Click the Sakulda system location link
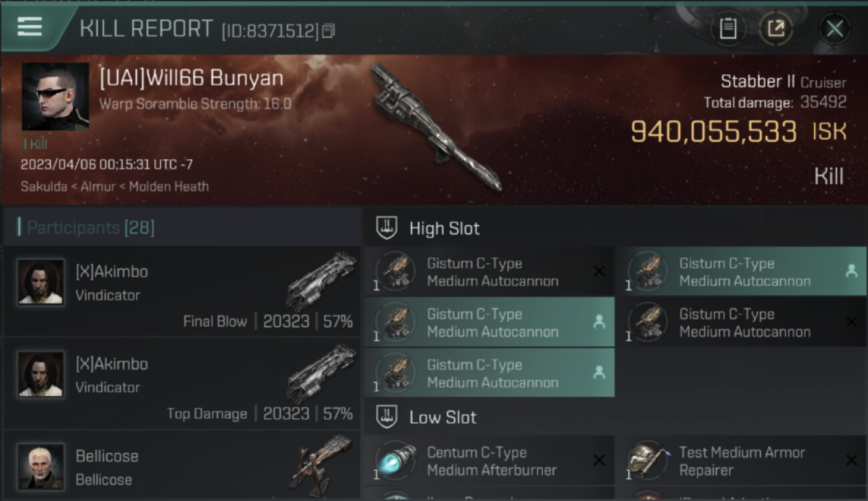The width and height of the screenshot is (868, 501). pos(43,186)
